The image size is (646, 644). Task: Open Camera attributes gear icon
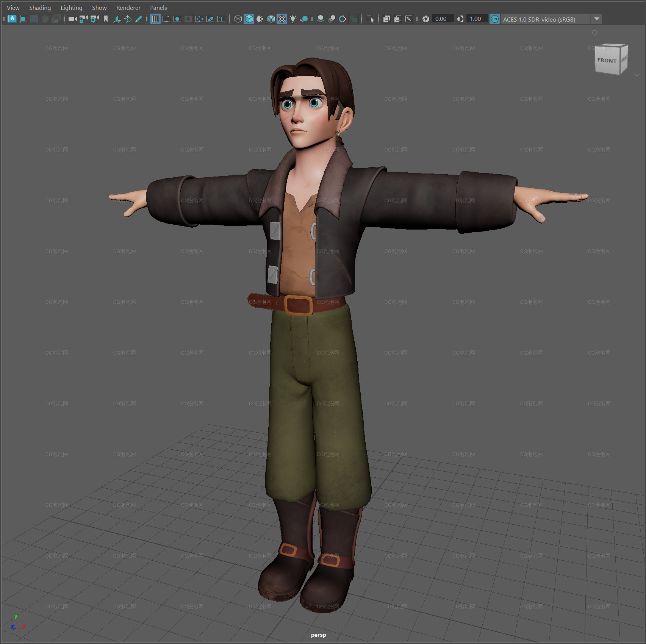[94, 19]
